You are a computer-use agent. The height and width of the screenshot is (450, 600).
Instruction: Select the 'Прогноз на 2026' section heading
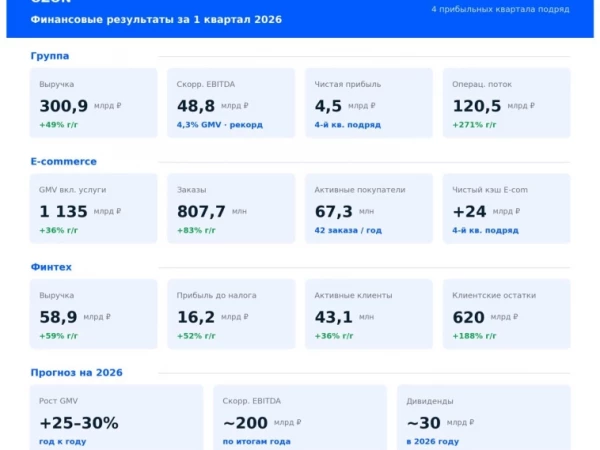tap(77, 373)
